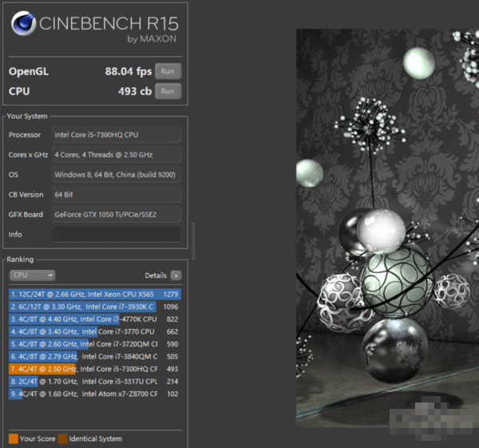Select ranking row 1 Intel Xeon CPU X565
Viewport: 479px width, 448px height.
pos(95,295)
